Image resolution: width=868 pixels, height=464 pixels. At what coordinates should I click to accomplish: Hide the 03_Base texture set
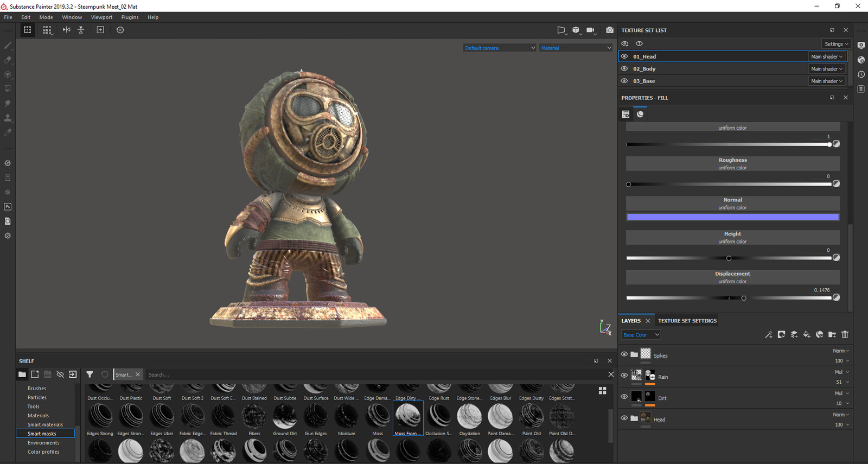(x=624, y=81)
